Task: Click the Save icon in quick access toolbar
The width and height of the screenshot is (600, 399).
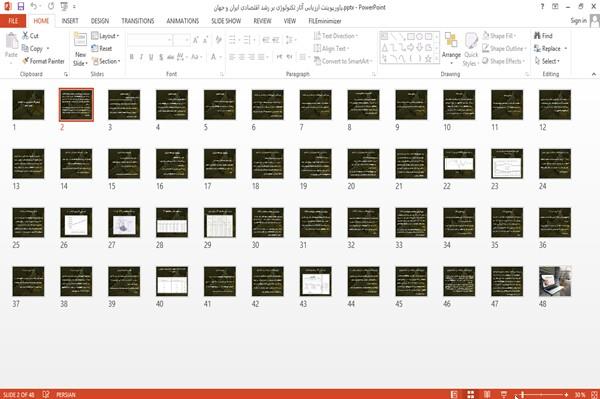Action: [x=21, y=6]
